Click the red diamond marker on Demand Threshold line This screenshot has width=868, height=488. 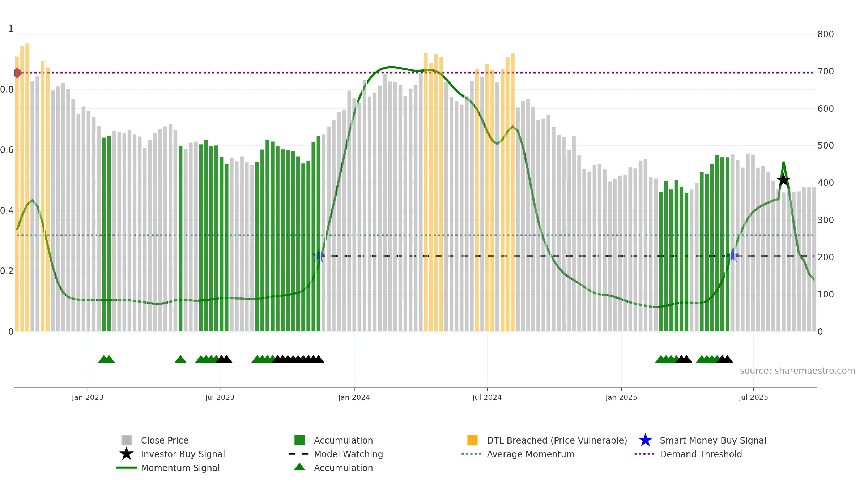click(17, 73)
